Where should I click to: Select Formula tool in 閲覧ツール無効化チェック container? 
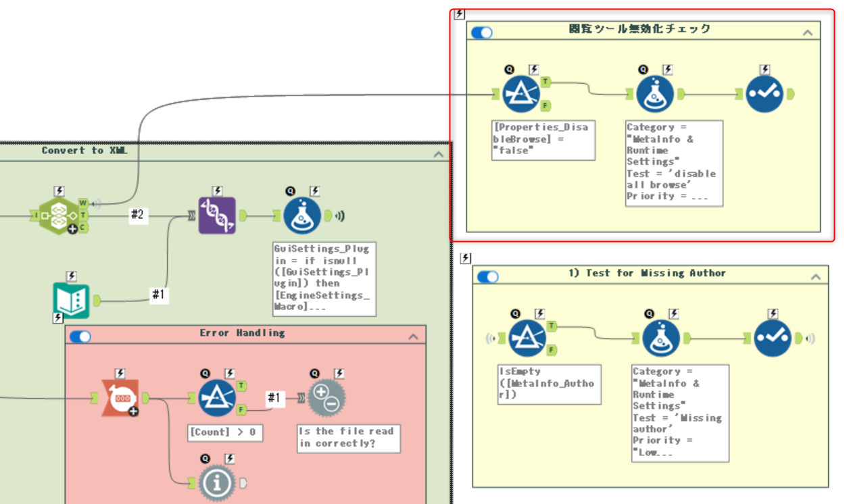tap(654, 94)
